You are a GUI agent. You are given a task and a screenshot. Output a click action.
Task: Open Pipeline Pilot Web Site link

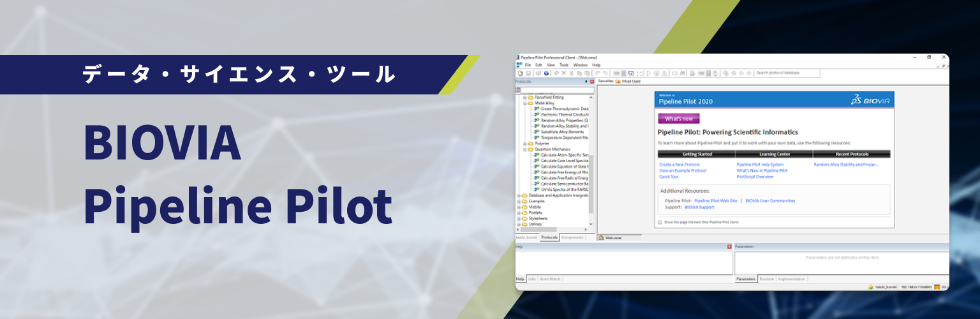point(716,200)
